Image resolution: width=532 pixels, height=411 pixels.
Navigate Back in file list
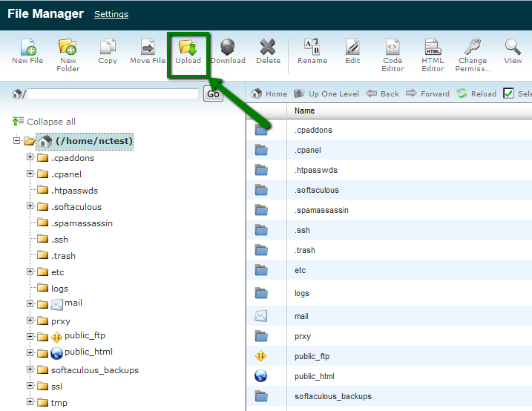pos(382,93)
